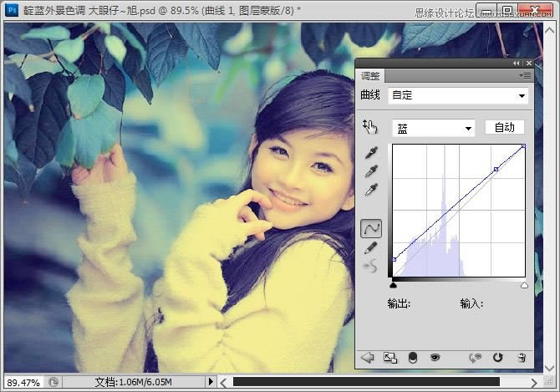Select the 调整 panel tab
The width and height of the screenshot is (560, 392).
coord(371,75)
